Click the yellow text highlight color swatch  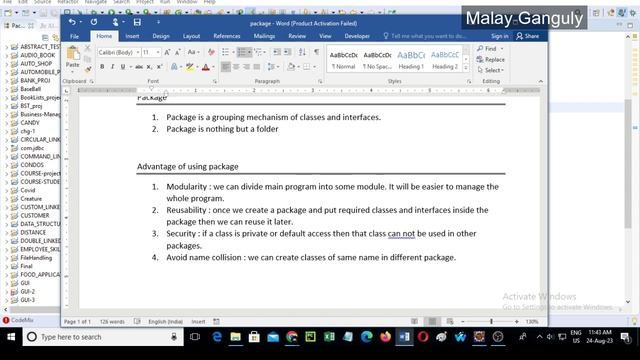pos(190,67)
